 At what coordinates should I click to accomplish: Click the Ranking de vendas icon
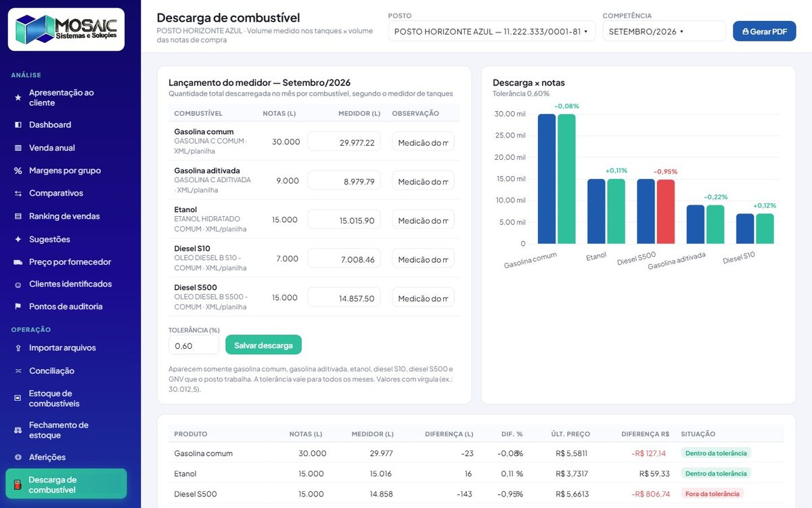[x=18, y=216]
